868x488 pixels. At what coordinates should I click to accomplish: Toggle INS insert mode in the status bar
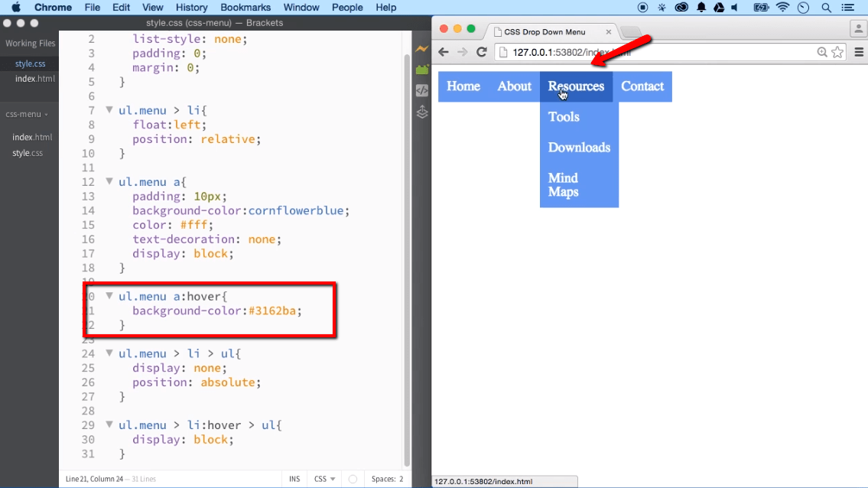click(294, 478)
